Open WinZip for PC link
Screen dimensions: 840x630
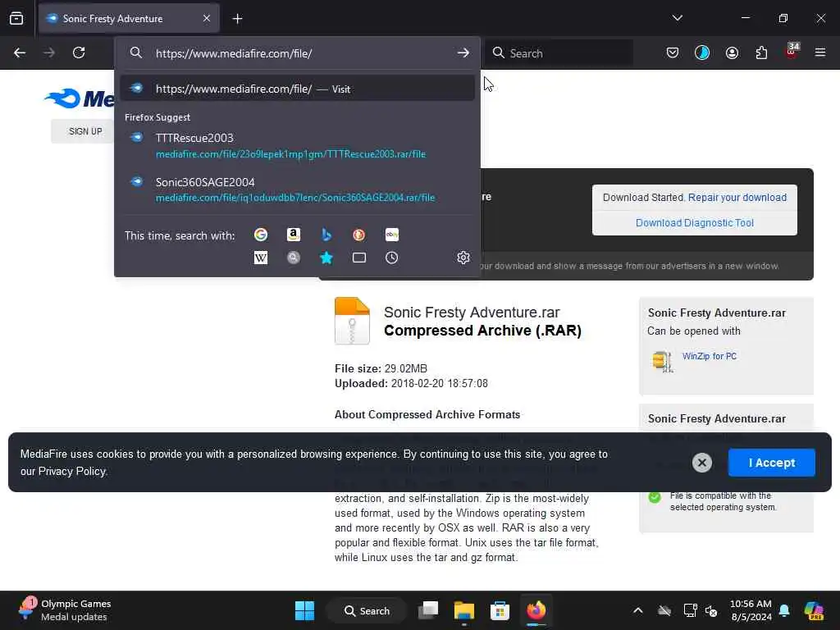click(x=710, y=356)
